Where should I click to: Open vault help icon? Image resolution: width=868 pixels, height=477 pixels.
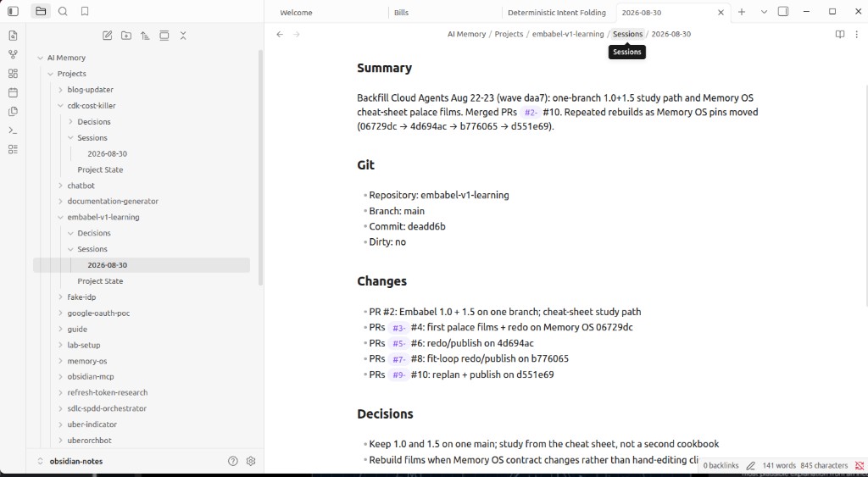[233, 461]
